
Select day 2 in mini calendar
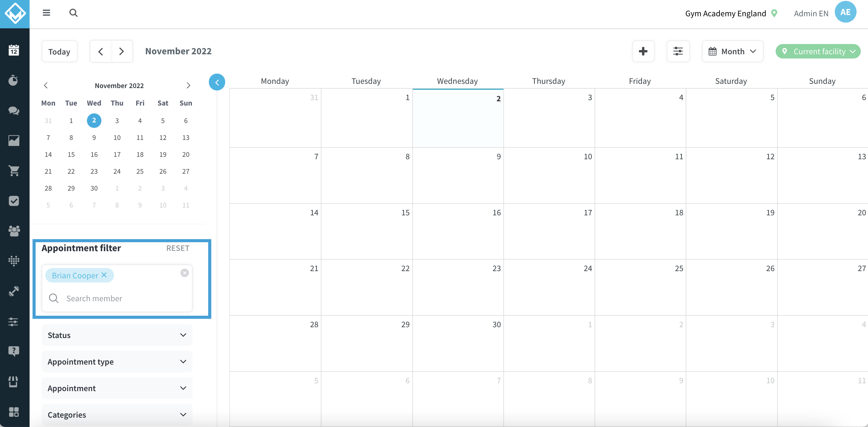pos(94,121)
